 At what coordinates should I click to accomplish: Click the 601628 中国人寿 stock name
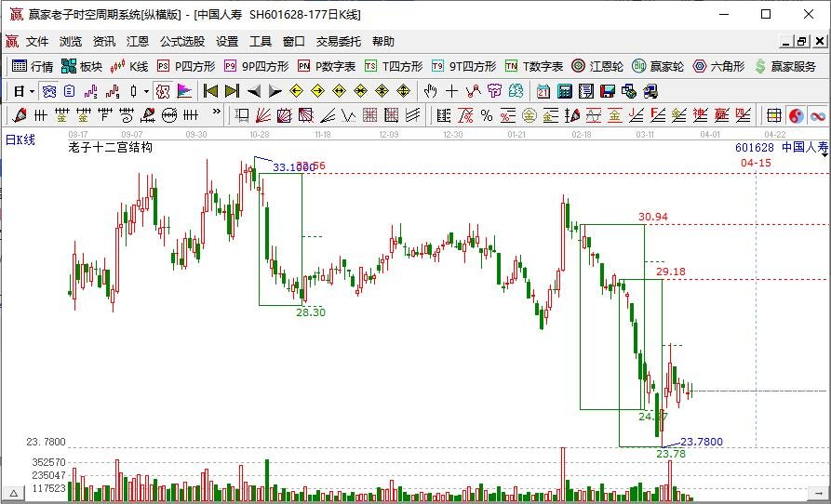[781, 148]
